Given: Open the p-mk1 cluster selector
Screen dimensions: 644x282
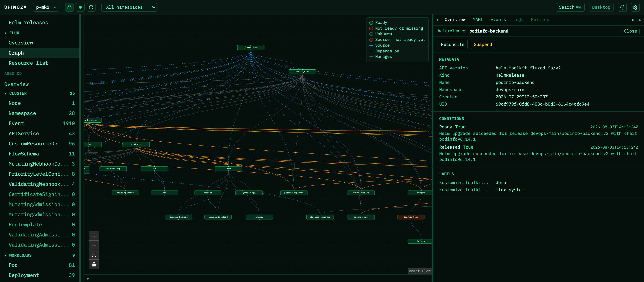Looking at the screenshot, I should coord(46,7).
